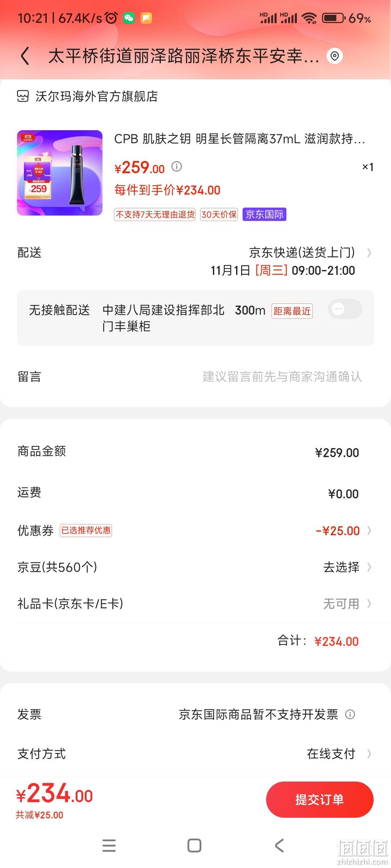This screenshot has height=868, width=391.
Task: Tap the 京东国际 badge
Action: 264,214
